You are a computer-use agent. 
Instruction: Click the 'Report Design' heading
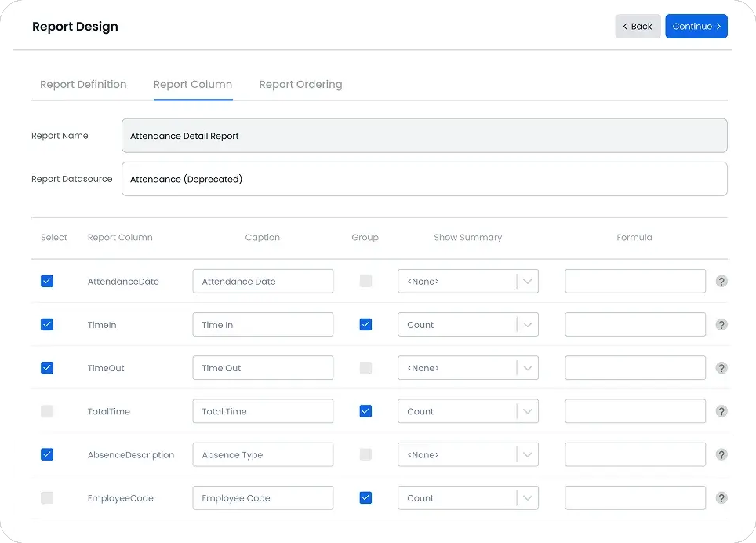click(x=75, y=27)
